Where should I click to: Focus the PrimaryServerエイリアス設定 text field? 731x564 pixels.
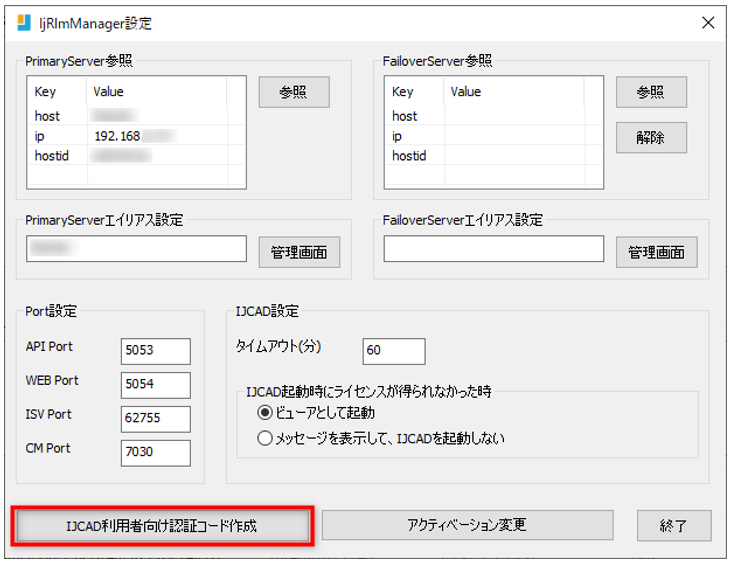137,248
